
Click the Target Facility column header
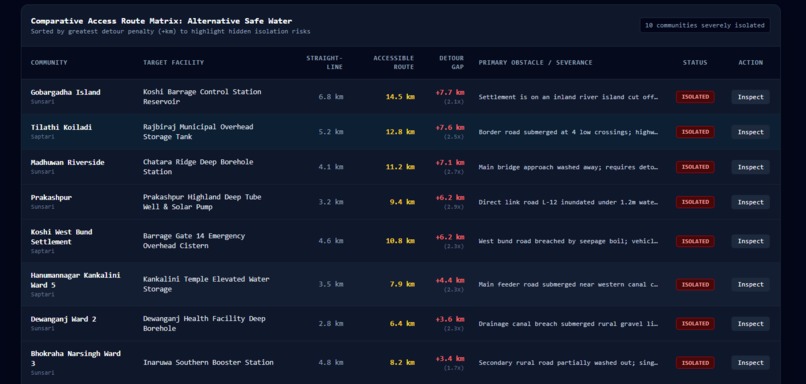click(x=173, y=62)
